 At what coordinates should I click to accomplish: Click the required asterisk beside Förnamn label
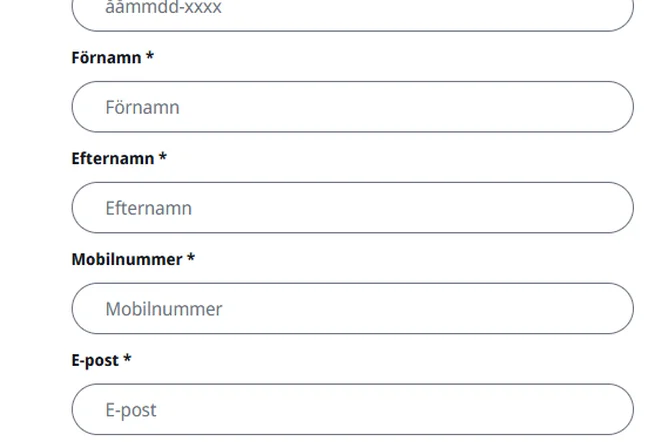[x=150, y=57]
